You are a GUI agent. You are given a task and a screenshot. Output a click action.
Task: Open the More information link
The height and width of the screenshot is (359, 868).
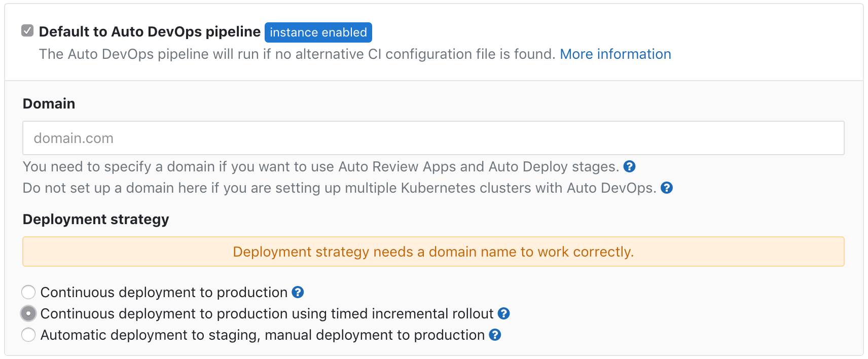tap(616, 54)
